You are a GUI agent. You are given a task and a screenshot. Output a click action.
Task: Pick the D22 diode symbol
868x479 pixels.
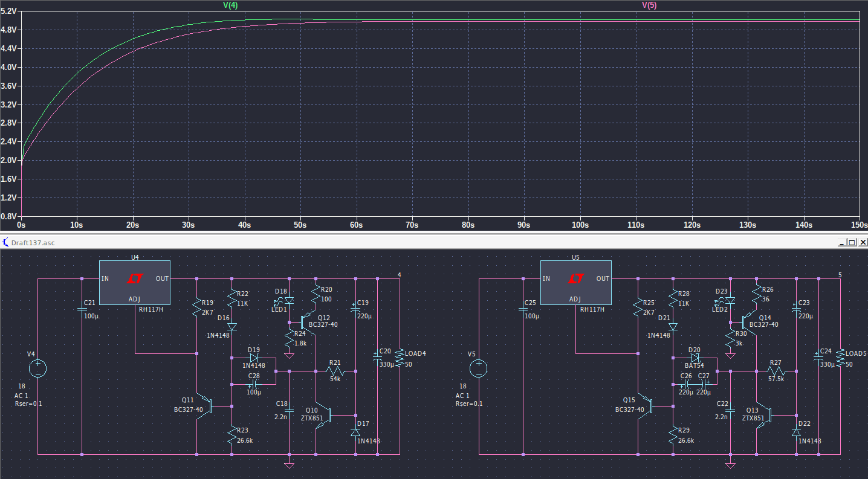tap(797, 432)
